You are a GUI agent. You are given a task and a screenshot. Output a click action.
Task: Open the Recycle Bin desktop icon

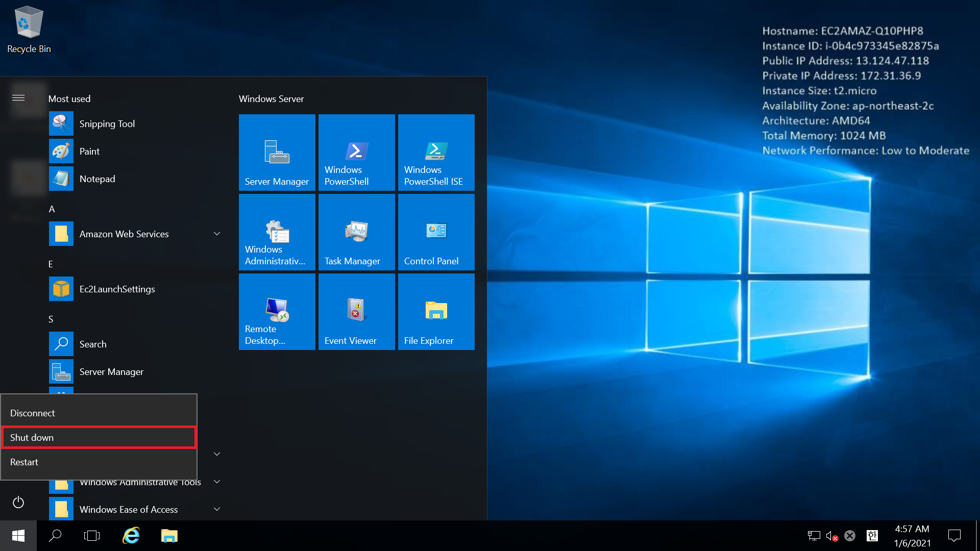[29, 30]
